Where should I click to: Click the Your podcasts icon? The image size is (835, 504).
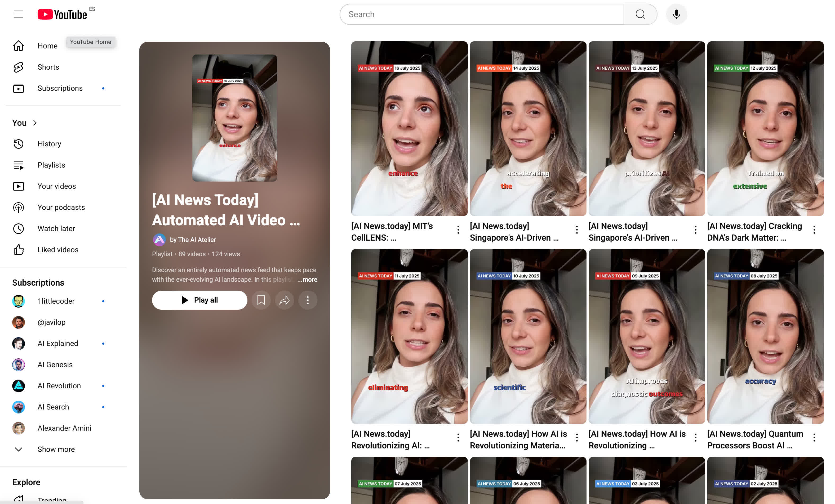18,208
